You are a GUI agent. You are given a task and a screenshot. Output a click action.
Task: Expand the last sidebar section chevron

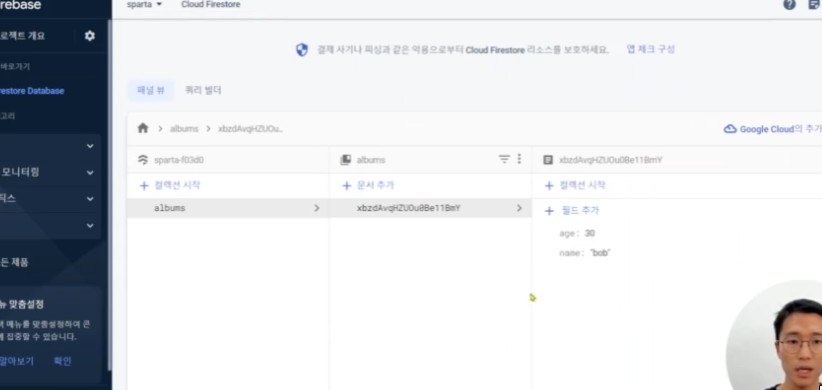pyautogui.click(x=90, y=225)
